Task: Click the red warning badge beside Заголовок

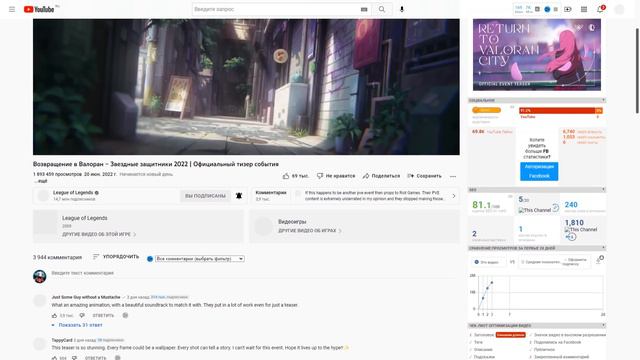Action: coord(510,335)
